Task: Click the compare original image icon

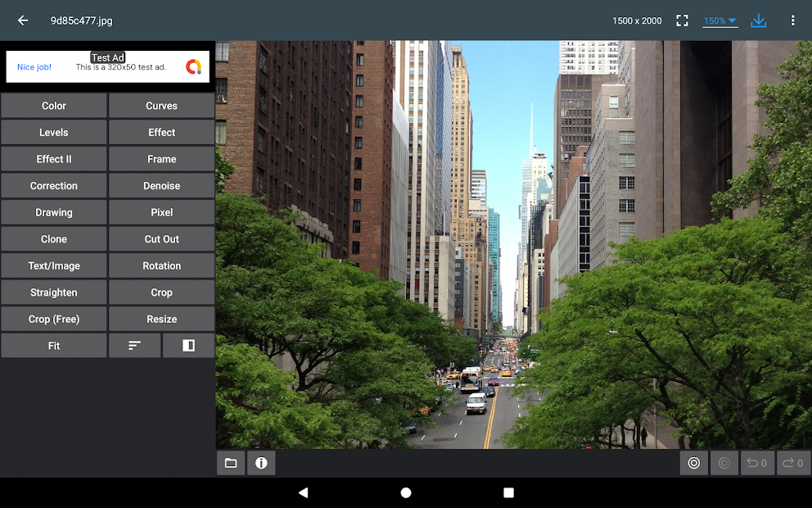Action: [x=693, y=463]
